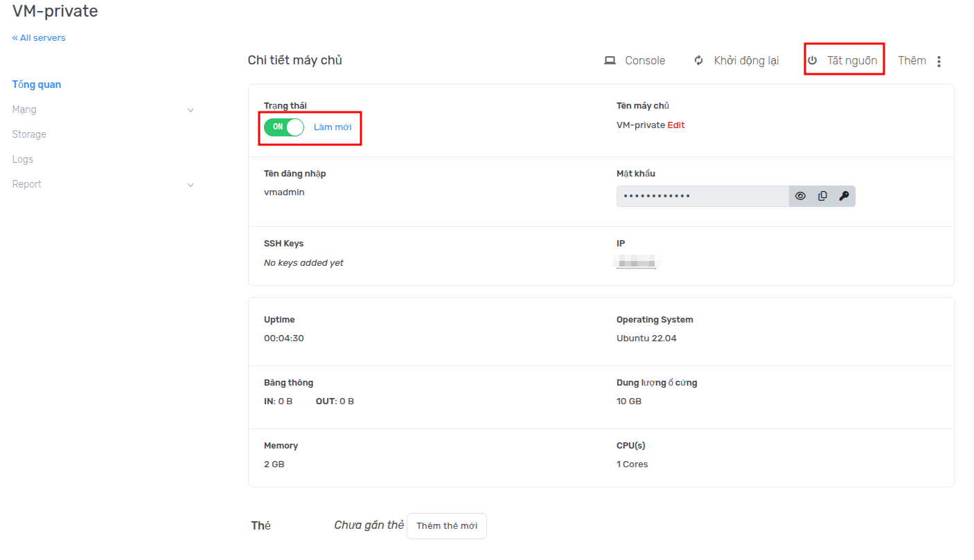Go back via All servers link

click(39, 38)
